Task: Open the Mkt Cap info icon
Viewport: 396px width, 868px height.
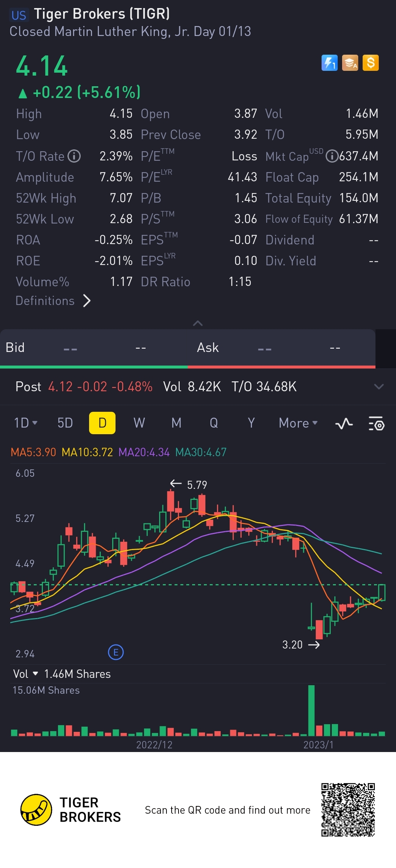Action: (x=332, y=156)
